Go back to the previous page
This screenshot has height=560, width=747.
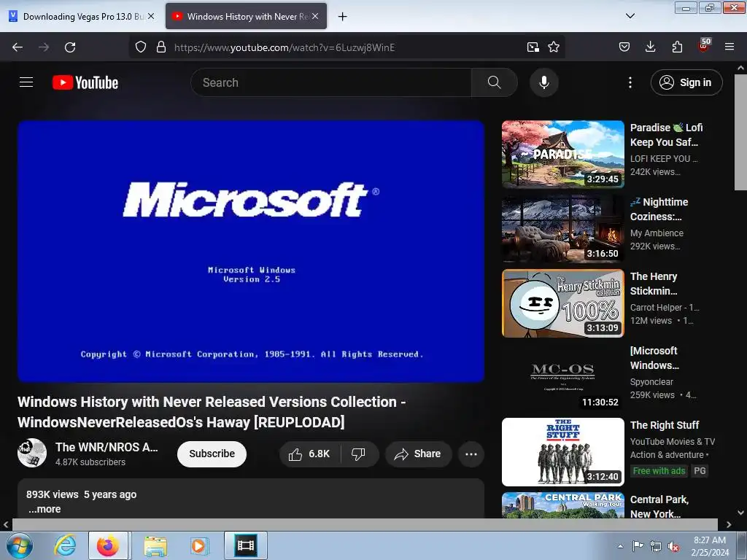(x=18, y=47)
